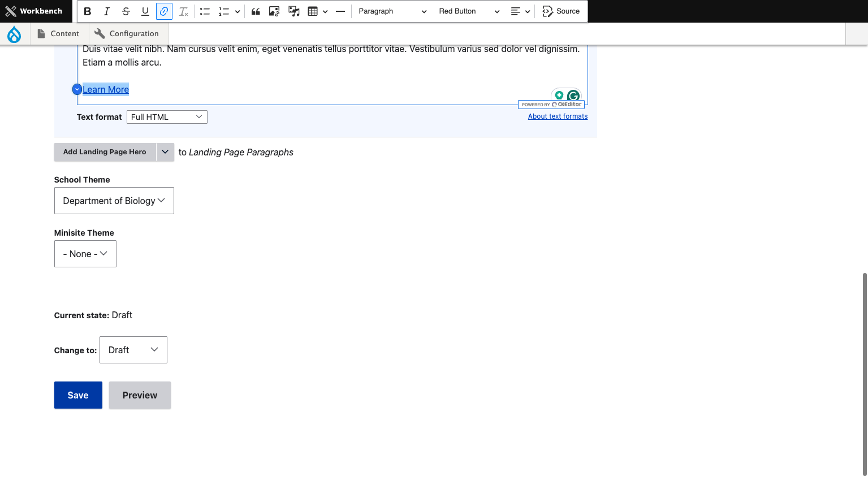Toggle bold formatting in editor toolbar

[88, 11]
